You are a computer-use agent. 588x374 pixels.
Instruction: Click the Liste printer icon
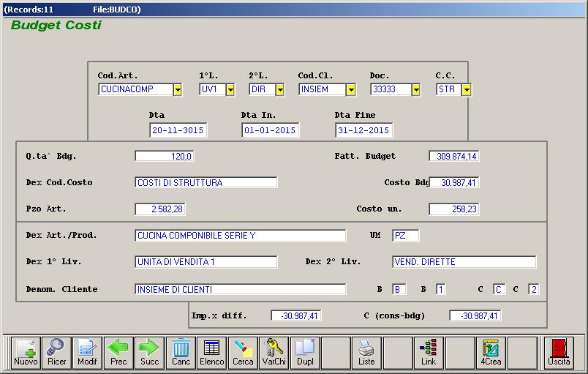(x=366, y=353)
